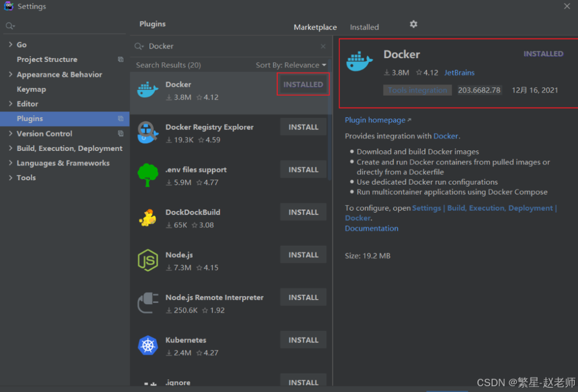This screenshot has height=392, width=578.
Task: Click INSTALLED label in Docker details header
Action: coord(543,54)
